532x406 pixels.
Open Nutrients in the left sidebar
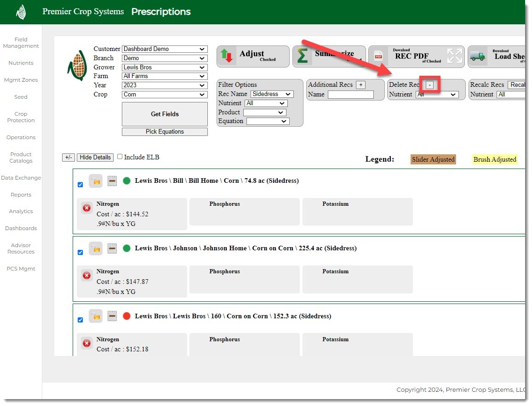pos(21,63)
